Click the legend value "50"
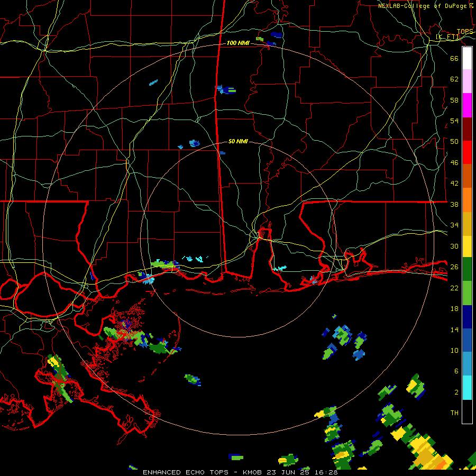The height and width of the screenshot is (476, 476). [x=454, y=142]
